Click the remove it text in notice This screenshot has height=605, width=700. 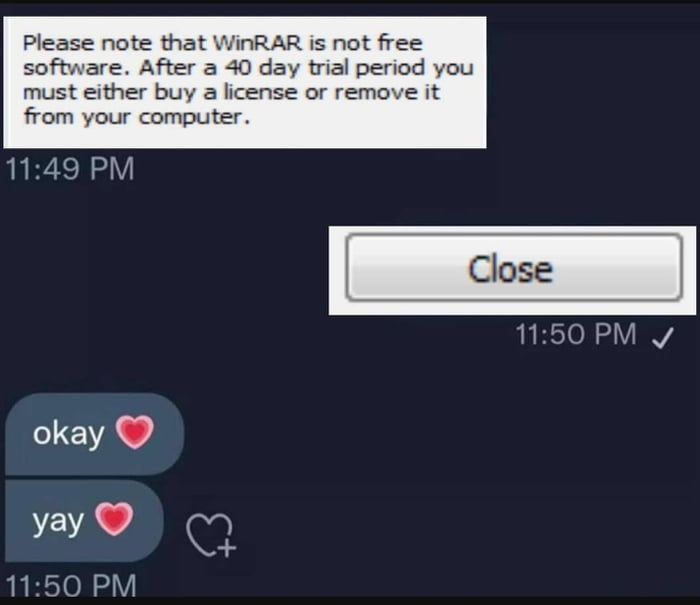click(387, 92)
